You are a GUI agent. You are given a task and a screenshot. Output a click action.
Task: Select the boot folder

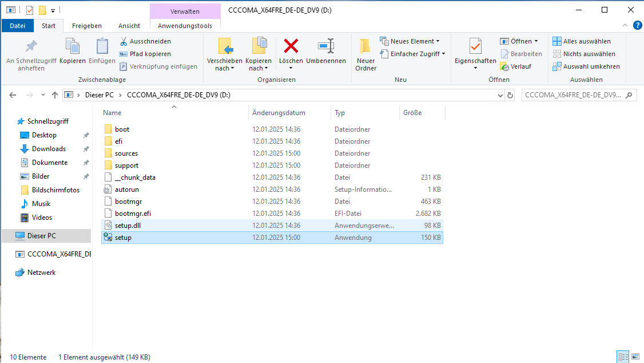(272, 129)
